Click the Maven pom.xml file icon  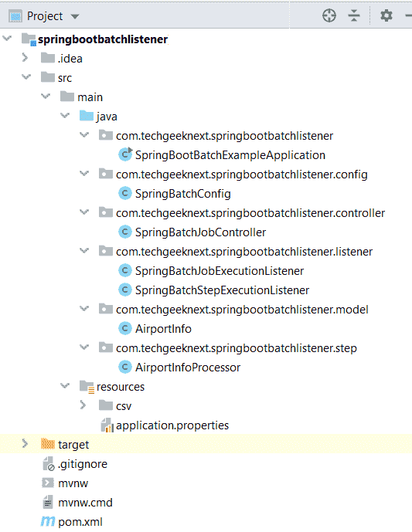click(48, 521)
